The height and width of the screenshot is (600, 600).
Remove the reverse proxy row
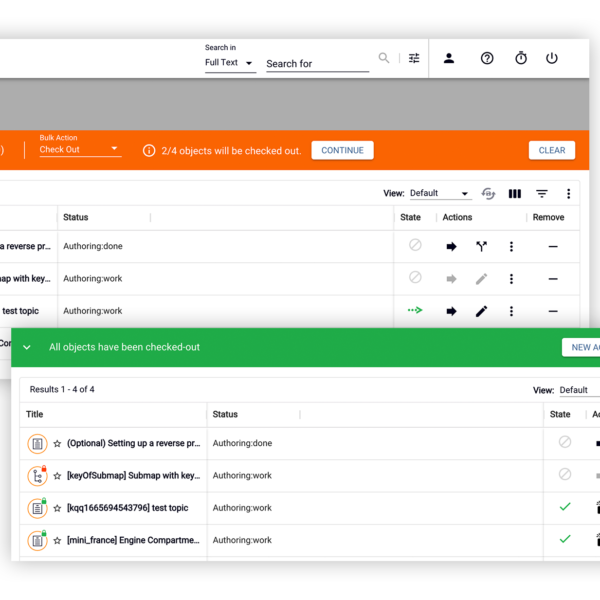[x=553, y=246]
